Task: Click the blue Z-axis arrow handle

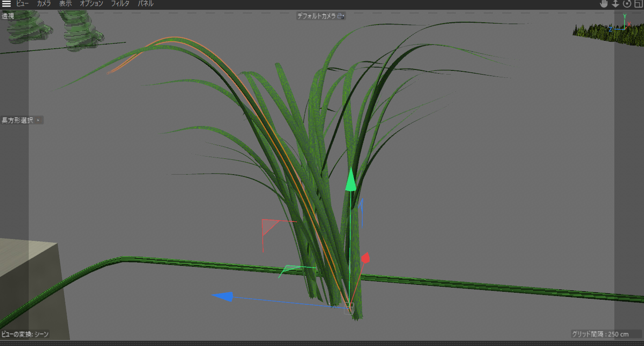Action: click(x=222, y=296)
